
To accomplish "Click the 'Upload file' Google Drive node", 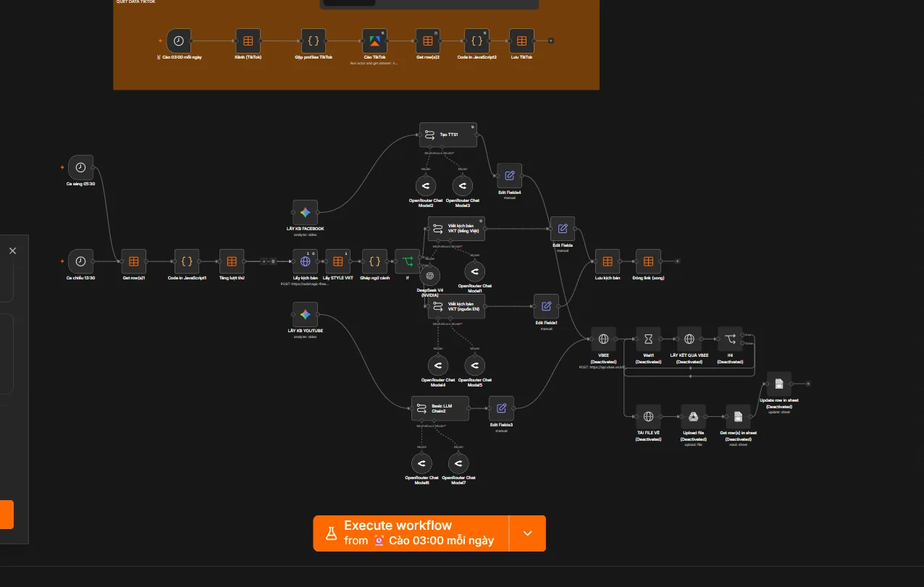I will pyautogui.click(x=693, y=416).
